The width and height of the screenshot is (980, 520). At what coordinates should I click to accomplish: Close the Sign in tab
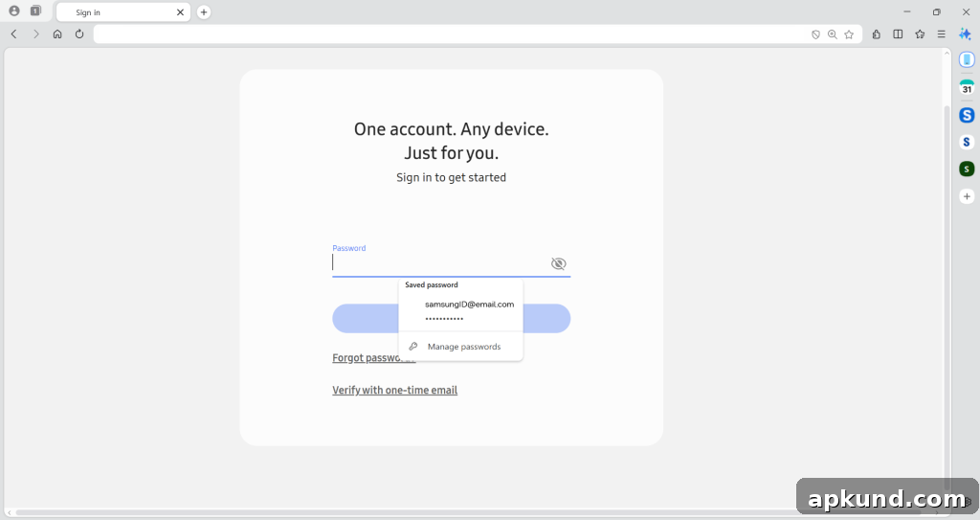tap(180, 11)
